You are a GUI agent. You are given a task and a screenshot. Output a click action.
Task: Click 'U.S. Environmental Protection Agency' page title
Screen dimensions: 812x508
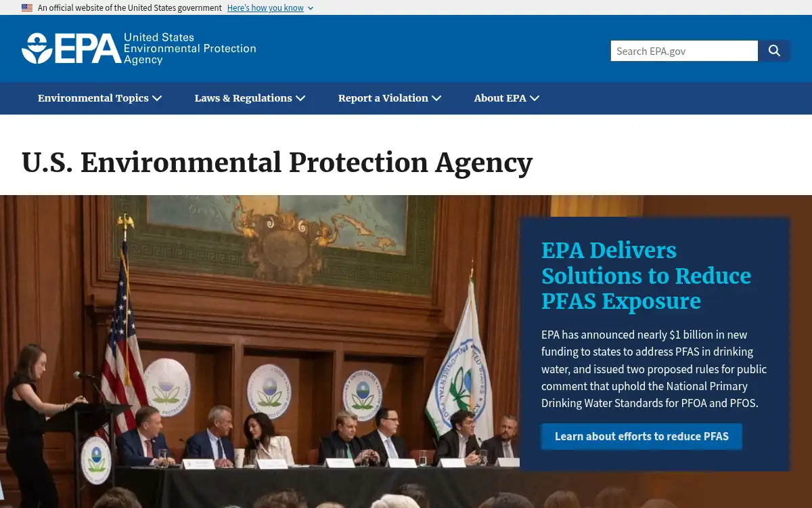coord(277,163)
